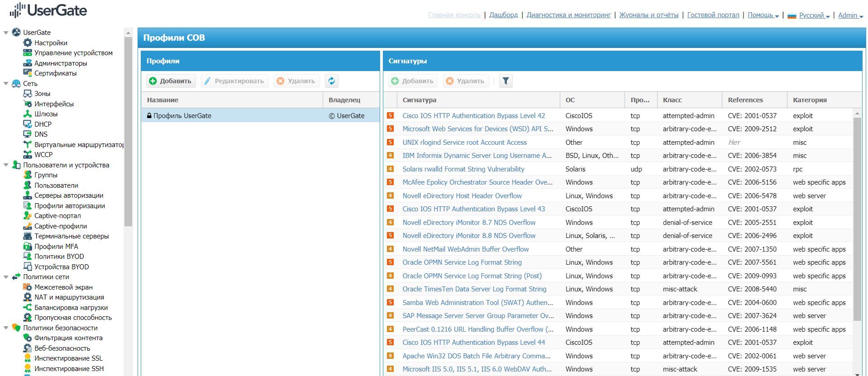Open signature Solaris rwalld Format String Vulnerability
Viewport: 868px width, 376px height.
463,169
